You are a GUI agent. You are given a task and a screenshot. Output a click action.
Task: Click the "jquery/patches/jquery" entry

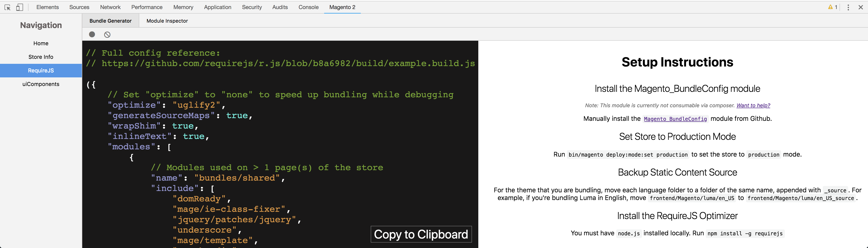237,220
